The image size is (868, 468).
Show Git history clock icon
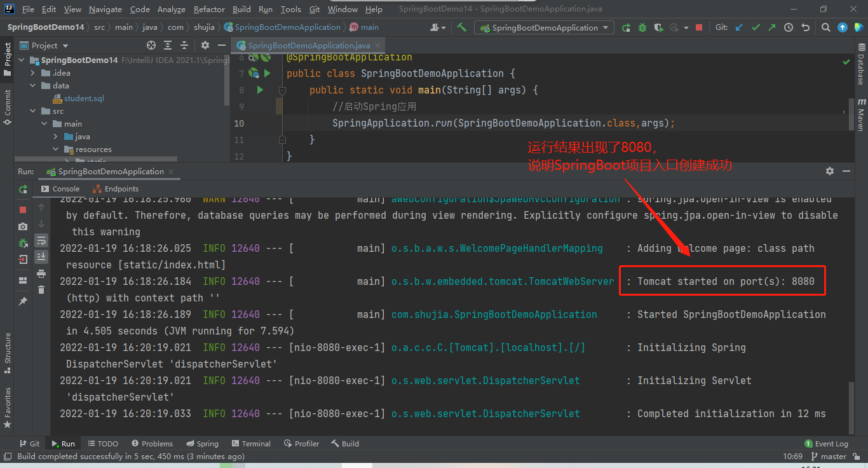[x=789, y=27]
